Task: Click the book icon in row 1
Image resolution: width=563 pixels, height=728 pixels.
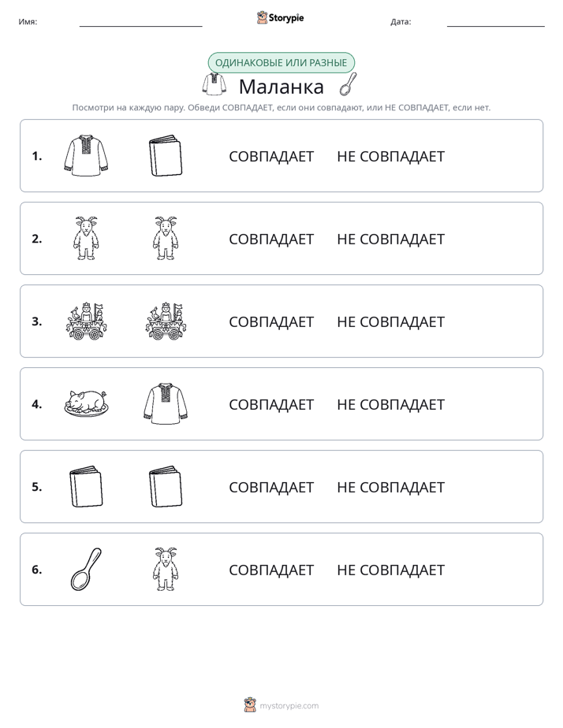Action: point(166,156)
